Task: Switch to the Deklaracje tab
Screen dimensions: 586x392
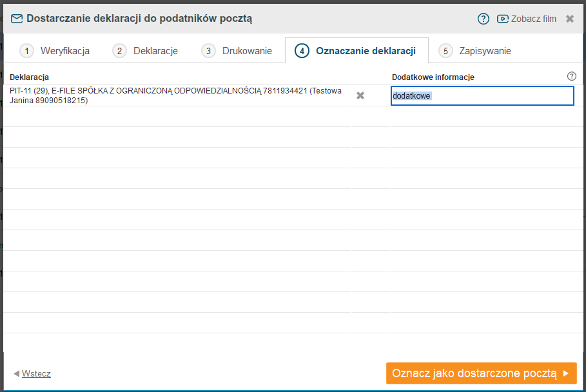Action: click(146, 51)
